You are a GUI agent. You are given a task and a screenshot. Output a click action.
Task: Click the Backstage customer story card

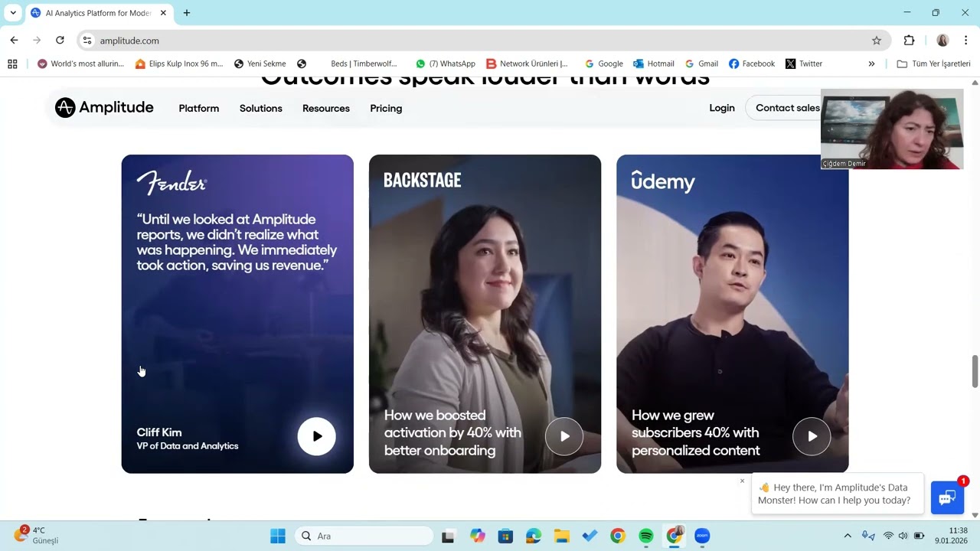pos(485,314)
